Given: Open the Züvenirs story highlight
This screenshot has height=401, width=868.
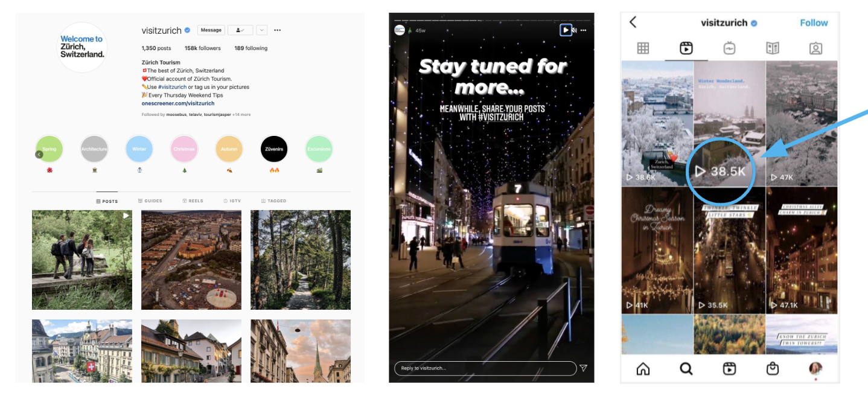Looking at the screenshot, I should click(x=274, y=149).
